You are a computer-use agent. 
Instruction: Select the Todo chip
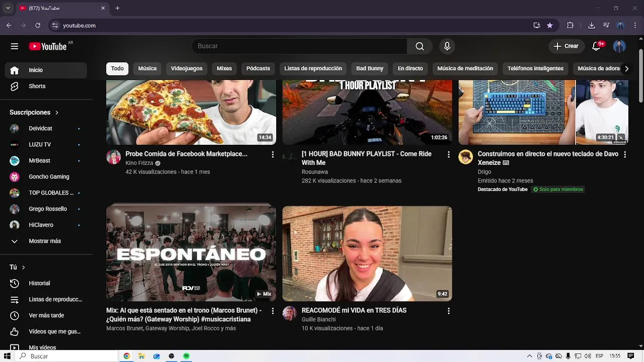[117, 68]
